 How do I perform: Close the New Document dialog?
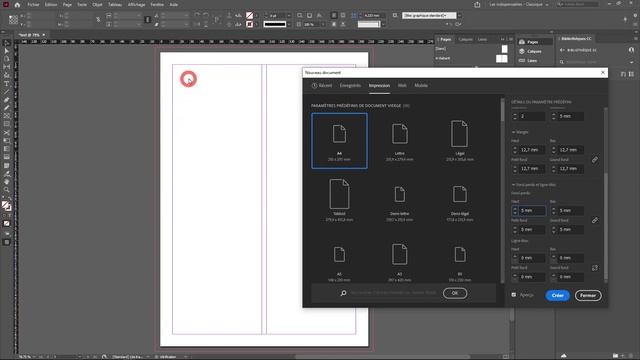tap(603, 73)
